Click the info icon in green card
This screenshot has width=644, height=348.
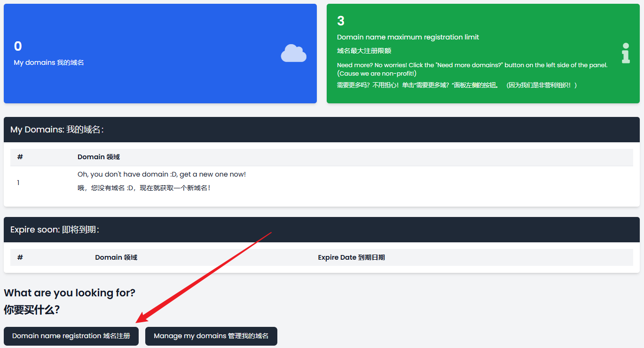pos(625,53)
